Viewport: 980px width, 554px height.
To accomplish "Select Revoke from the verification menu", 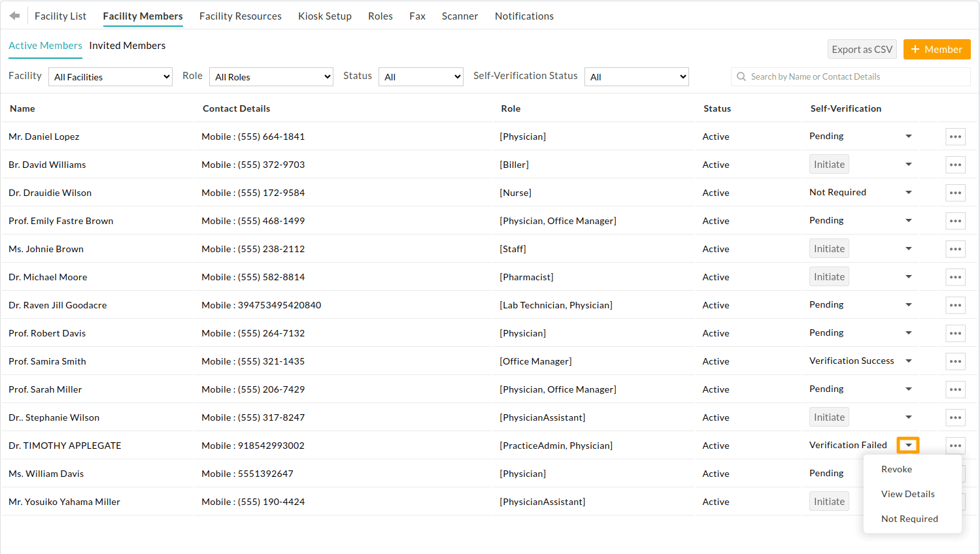I will pyautogui.click(x=896, y=469).
